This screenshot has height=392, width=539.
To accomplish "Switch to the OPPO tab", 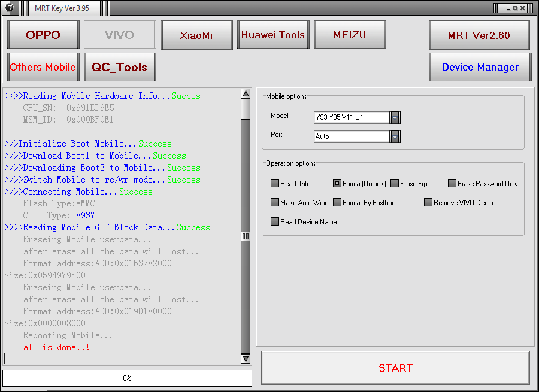I will [x=43, y=35].
